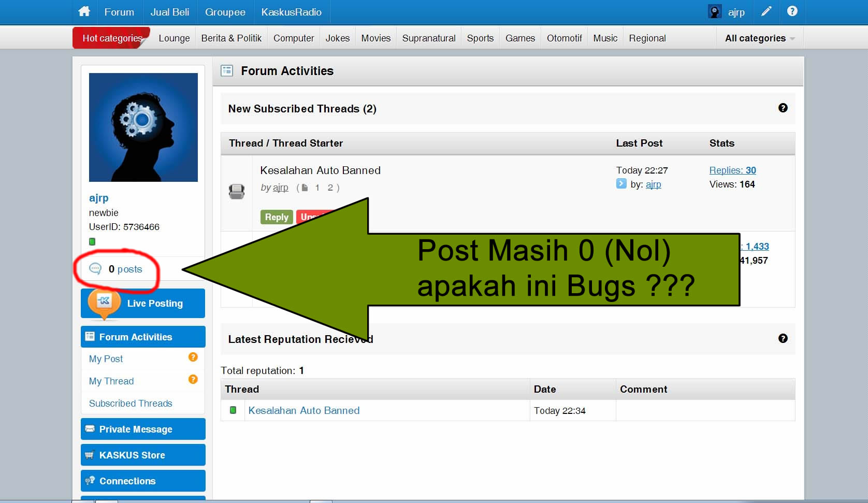
Task: Click thread starter ajrp link
Action: tap(281, 188)
